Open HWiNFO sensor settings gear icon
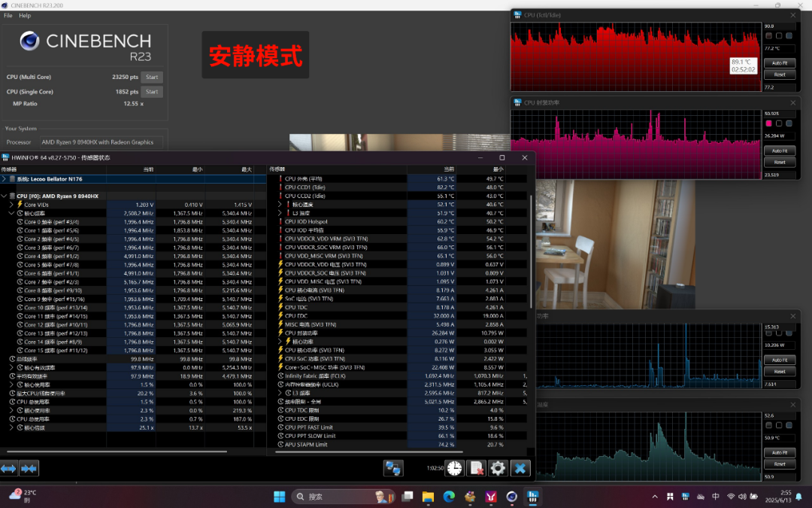Viewport: 812px width, 508px height. point(498,468)
